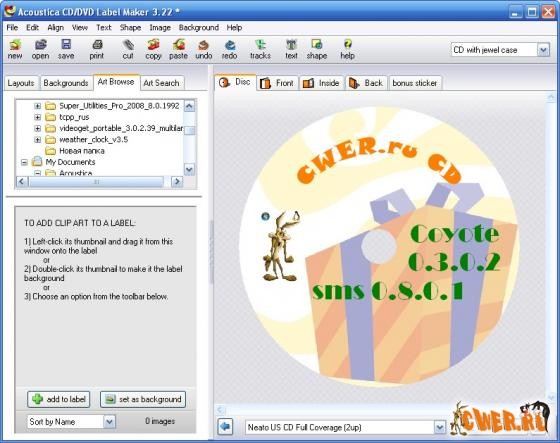This screenshot has width=560, height=443.
Task: Add text with the text tool icon
Action: tap(291, 49)
